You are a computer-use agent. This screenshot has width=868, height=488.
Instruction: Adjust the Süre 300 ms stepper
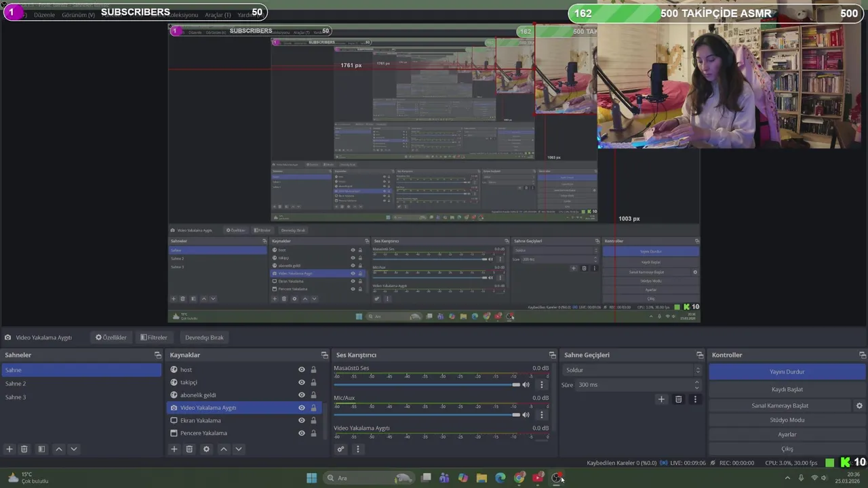point(698,384)
